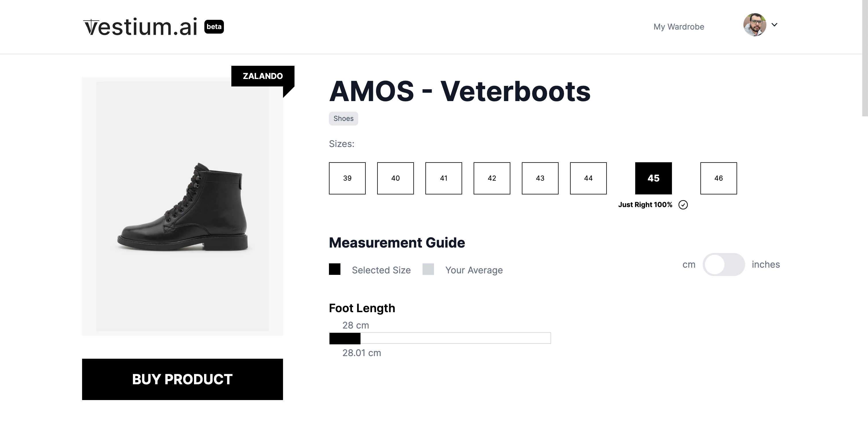
Task: Open the black boot product image
Action: click(x=182, y=206)
